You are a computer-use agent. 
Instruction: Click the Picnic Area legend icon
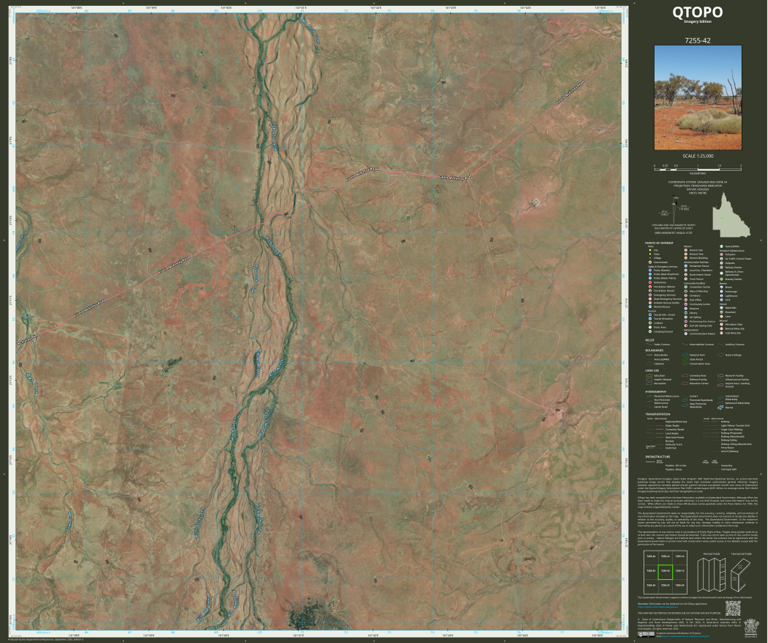[x=650, y=327]
